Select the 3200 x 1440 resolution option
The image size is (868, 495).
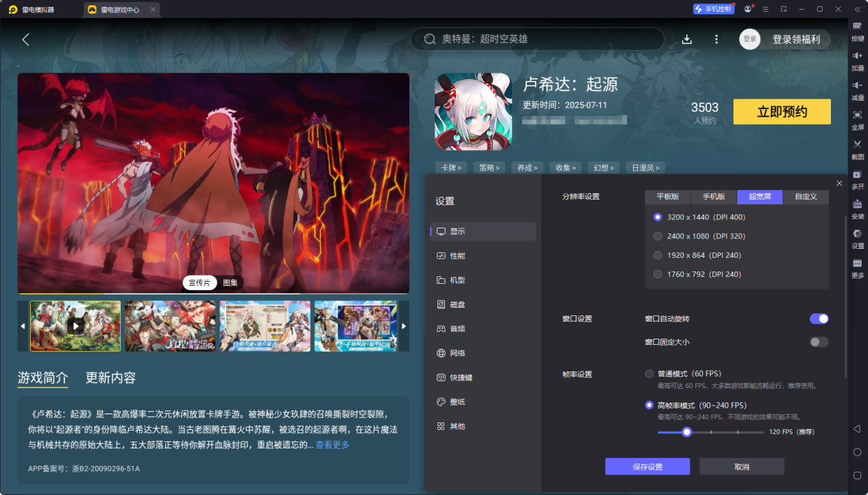[699, 217]
